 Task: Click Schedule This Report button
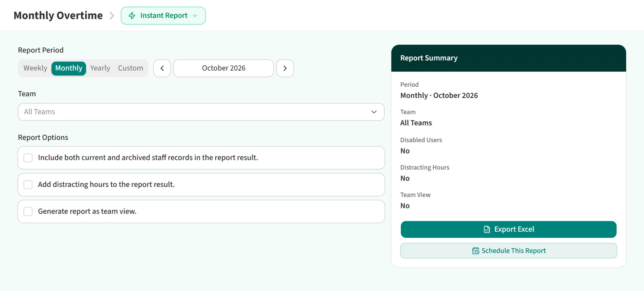(508, 251)
